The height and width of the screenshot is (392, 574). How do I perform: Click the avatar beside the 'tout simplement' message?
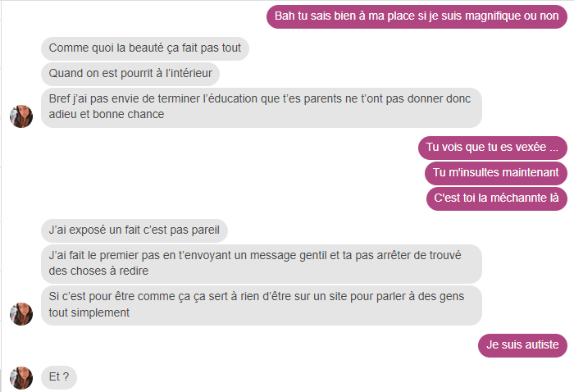tap(21, 314)
